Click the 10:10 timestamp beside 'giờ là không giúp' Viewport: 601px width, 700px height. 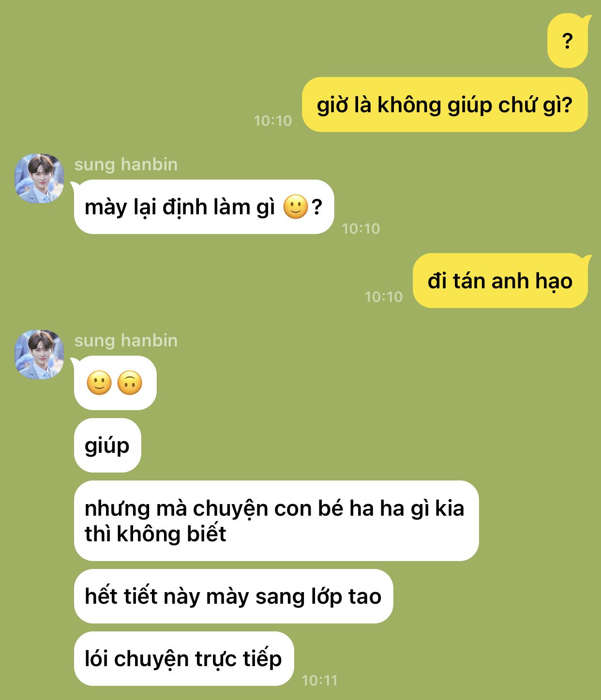tap(273, 120)
